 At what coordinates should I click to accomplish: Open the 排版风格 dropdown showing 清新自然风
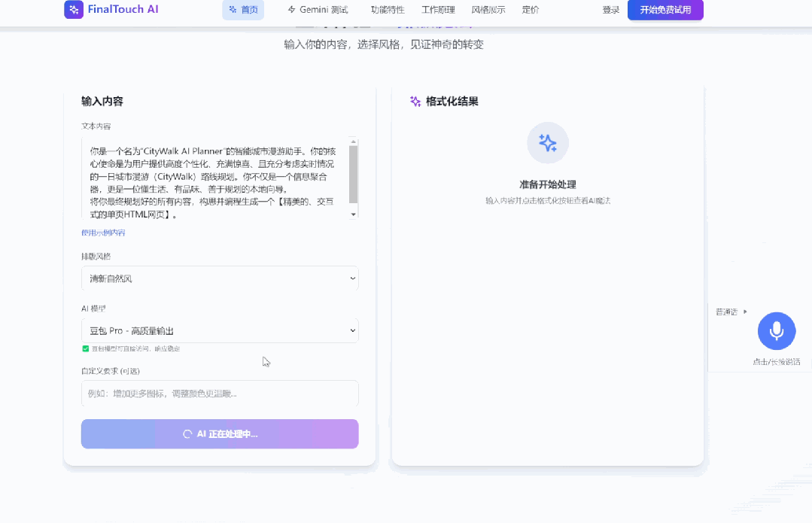pyautogui.click(x=220, y=278)
